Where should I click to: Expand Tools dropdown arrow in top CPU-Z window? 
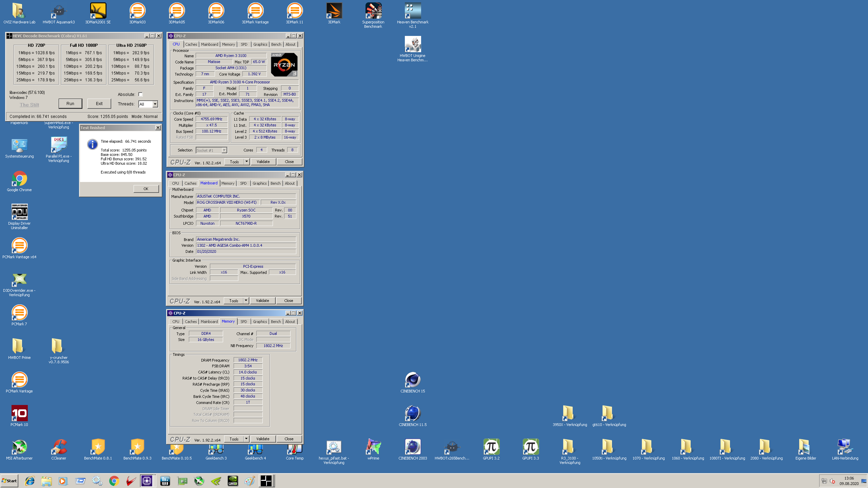tap(246, 162)
